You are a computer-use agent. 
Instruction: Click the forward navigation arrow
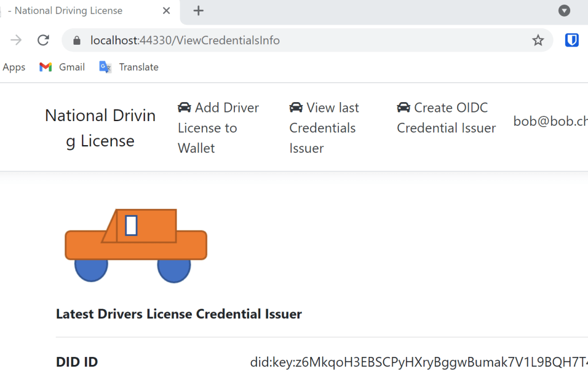click(x=16, y=40)
